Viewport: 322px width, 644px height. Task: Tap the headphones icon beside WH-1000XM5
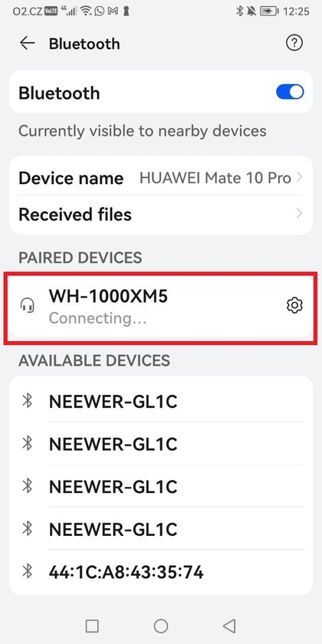click(x=28, y=305)
